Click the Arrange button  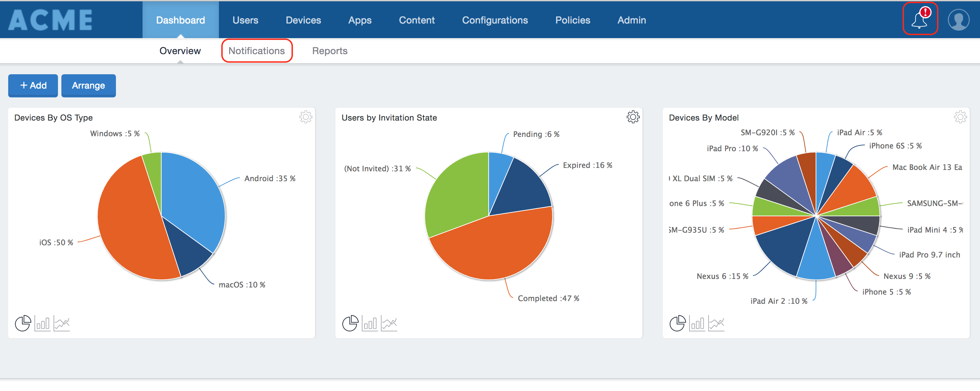click(88, 85)
